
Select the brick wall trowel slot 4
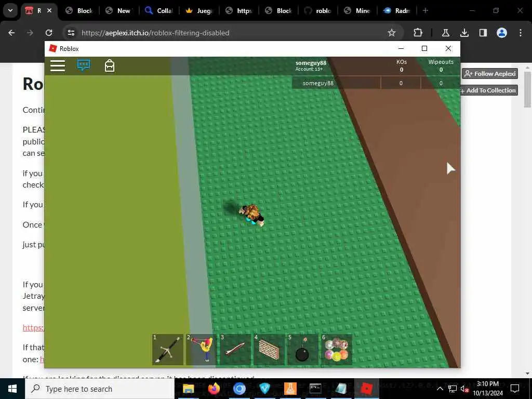[x=269, y=350]
